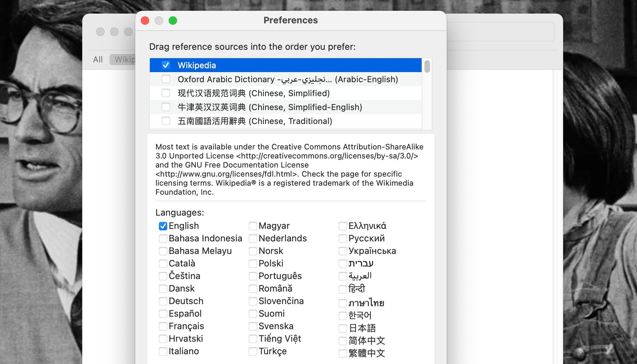
Task: Check the Bahasa Indonesia language checkbox
Action: (163, 239)
